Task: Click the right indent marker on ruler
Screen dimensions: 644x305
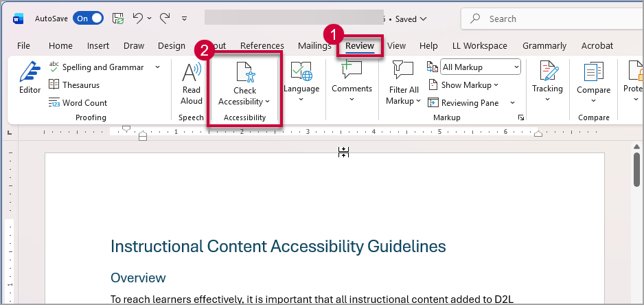Action: pyautogui.click(x=538, y=133)
